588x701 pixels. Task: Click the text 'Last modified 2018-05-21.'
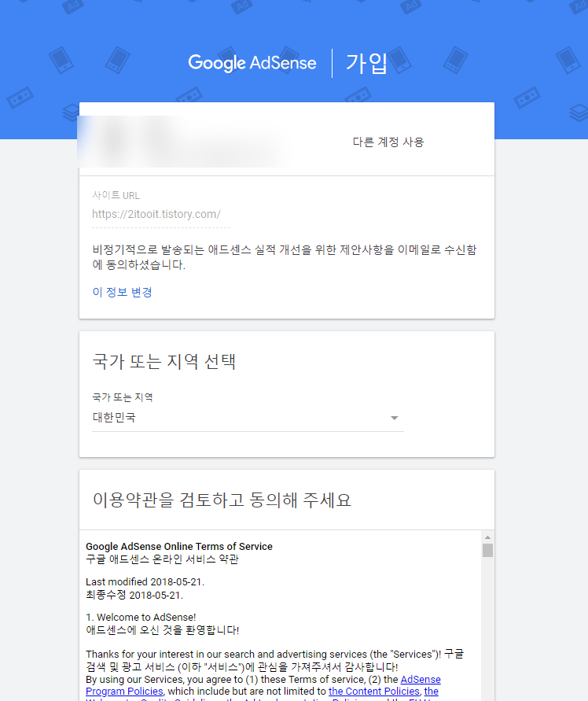[145, 582]
